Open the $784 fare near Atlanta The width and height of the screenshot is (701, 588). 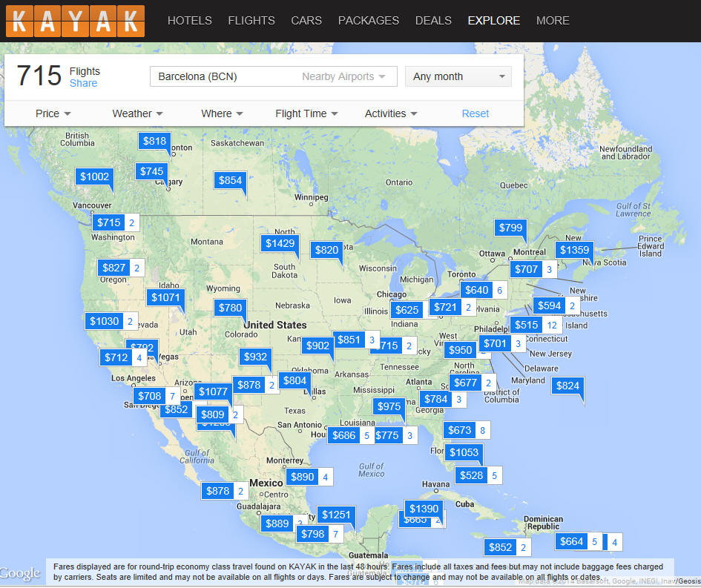pyautogui.click(x=443, y=399)
